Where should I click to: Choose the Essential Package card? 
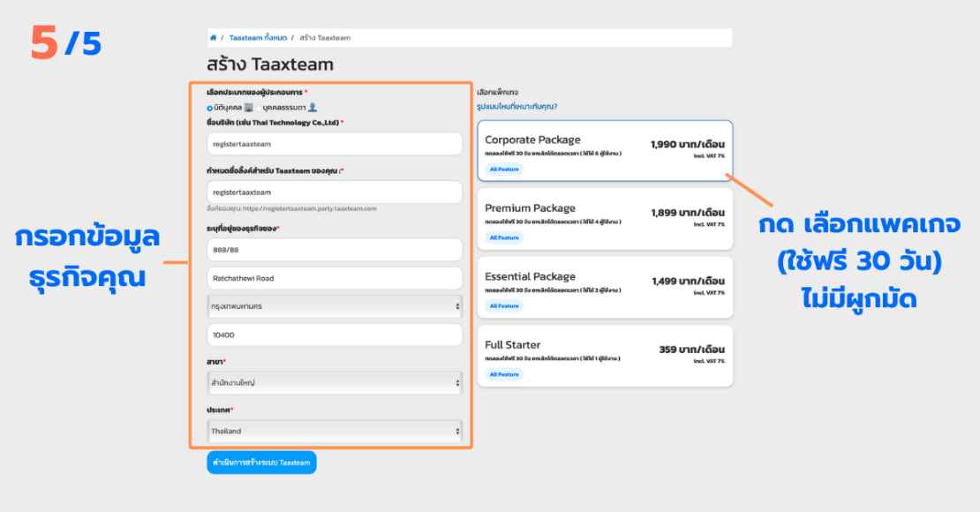click(x=605, y=288)
